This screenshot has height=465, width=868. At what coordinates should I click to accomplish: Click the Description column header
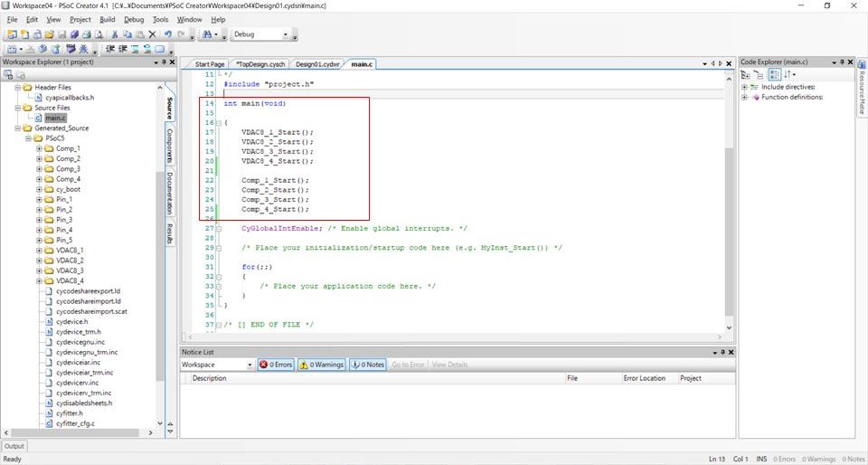click(x=209, y=378)
